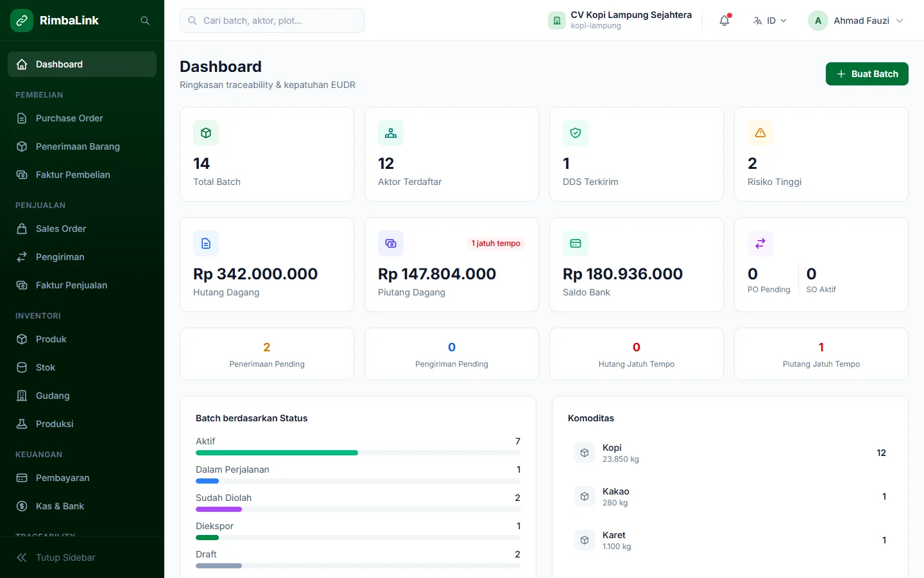Click the RimbaLink logo icon
This screenshot has height=578, width=924.
click(22, 21)
